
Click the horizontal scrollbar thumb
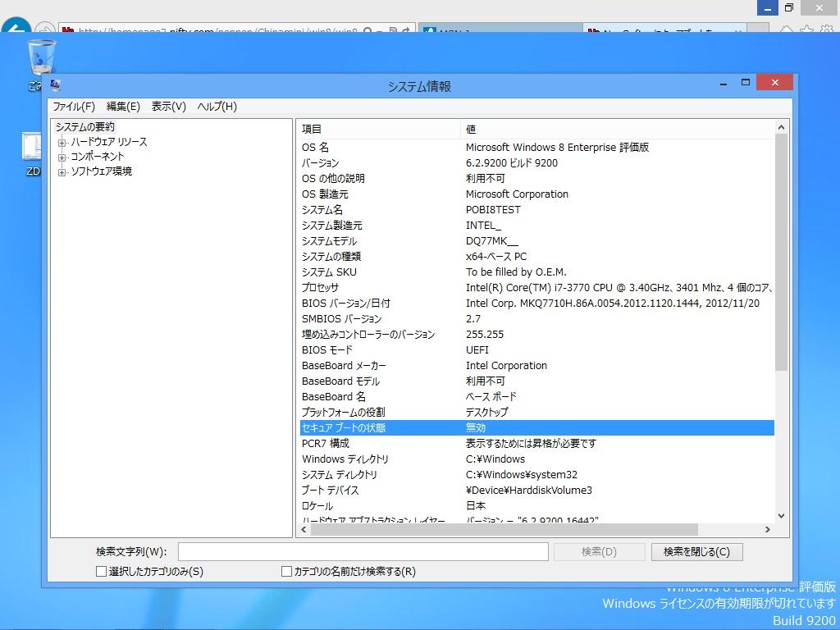[504, 529]
